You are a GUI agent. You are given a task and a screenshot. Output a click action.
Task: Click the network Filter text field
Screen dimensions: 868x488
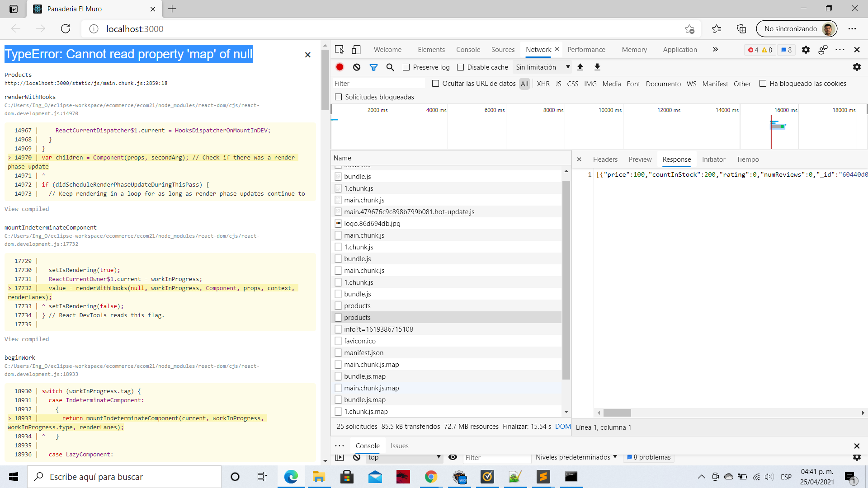coord(379,84)
